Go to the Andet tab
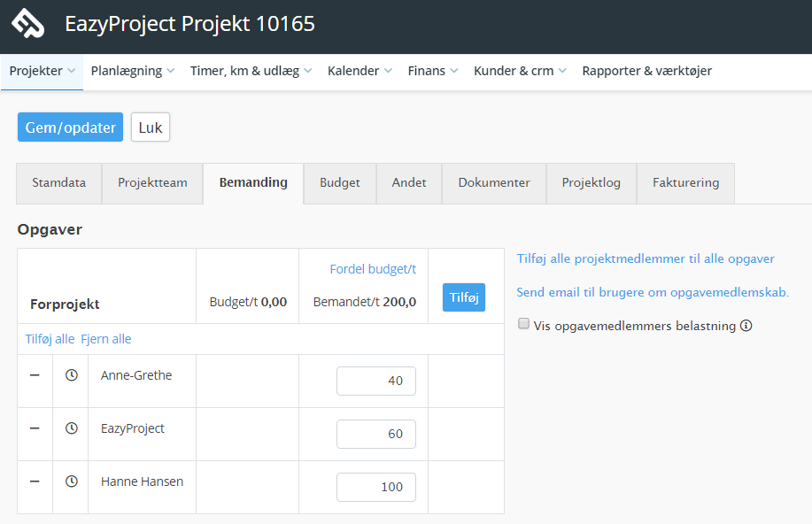 (x=409, y=182)
